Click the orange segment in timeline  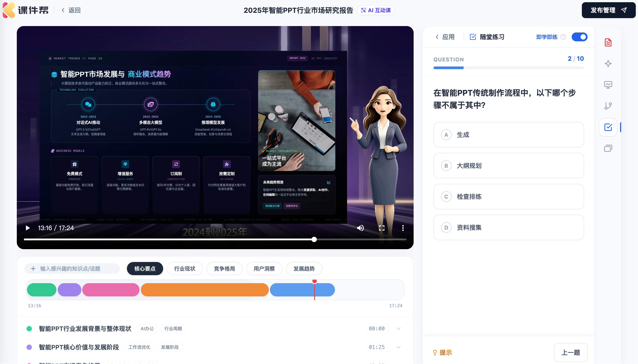tap(204, 290)
